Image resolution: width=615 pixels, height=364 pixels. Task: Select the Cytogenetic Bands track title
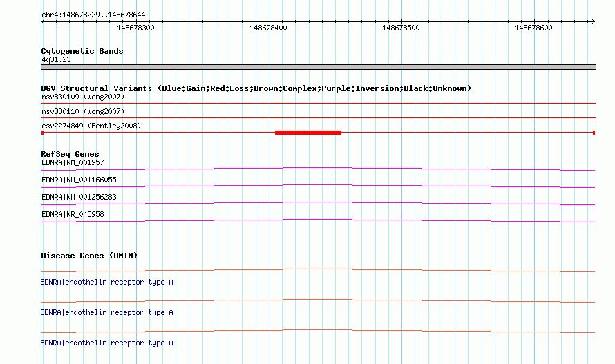[82, 51]
